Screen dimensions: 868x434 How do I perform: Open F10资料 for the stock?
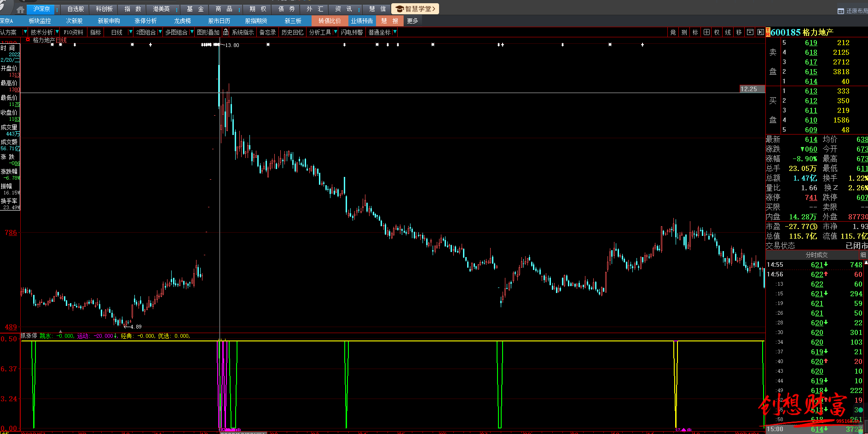(x=74, y=32)
